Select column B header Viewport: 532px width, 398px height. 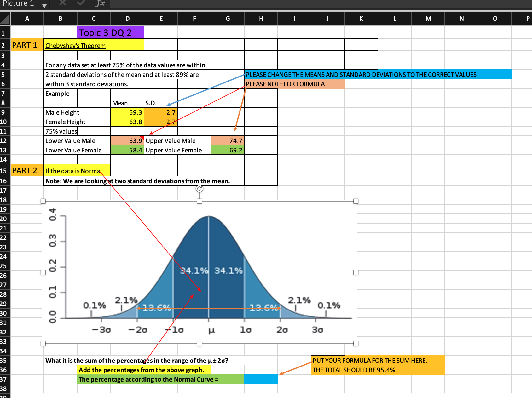(61, 19)
